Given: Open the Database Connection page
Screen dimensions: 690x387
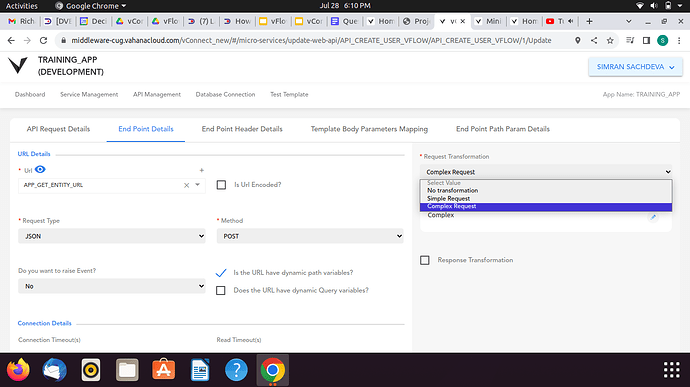Looking at the screenshot, I should (225, 94).
